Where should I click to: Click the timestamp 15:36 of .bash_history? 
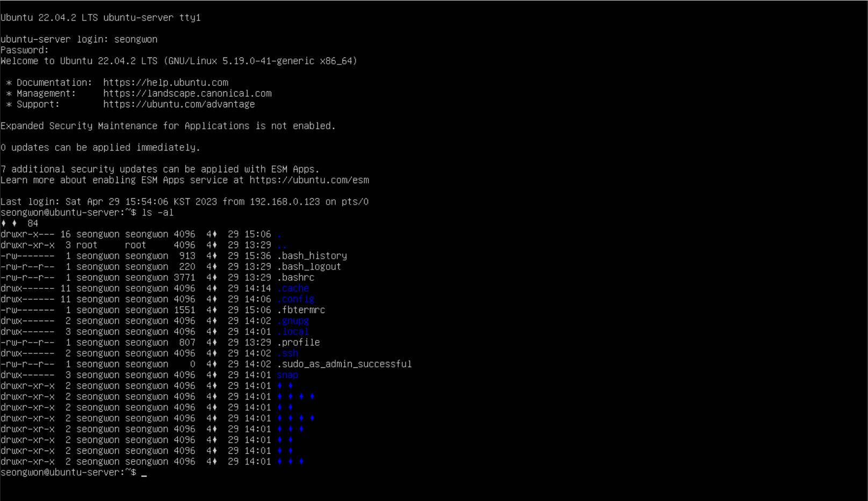(258, 256)
